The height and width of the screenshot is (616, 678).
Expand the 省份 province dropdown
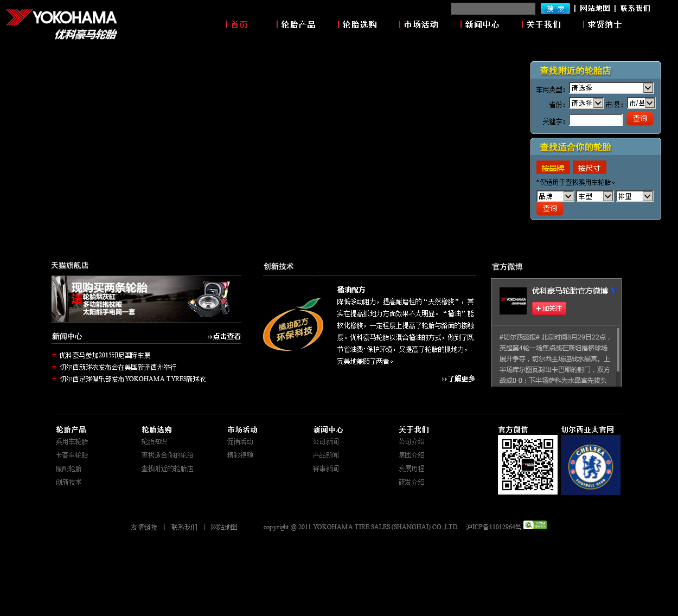[x=586, y=103]
